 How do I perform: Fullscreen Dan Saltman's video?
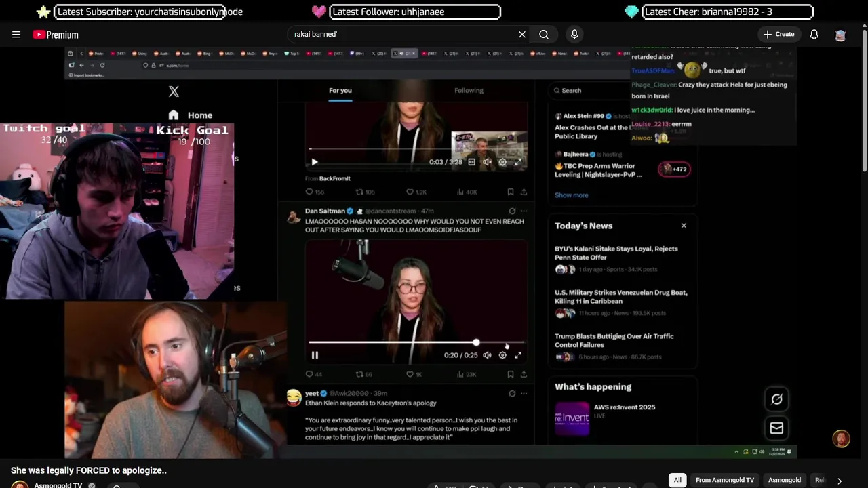tap(518, 355)
